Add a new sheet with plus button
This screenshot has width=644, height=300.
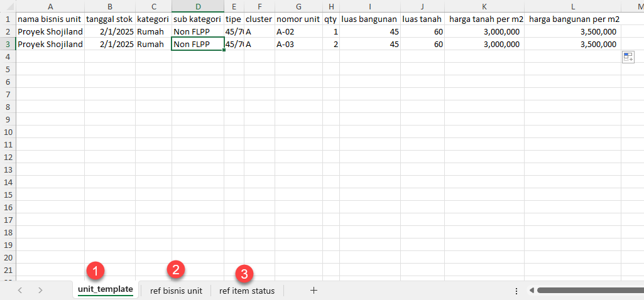coord(314,291)
